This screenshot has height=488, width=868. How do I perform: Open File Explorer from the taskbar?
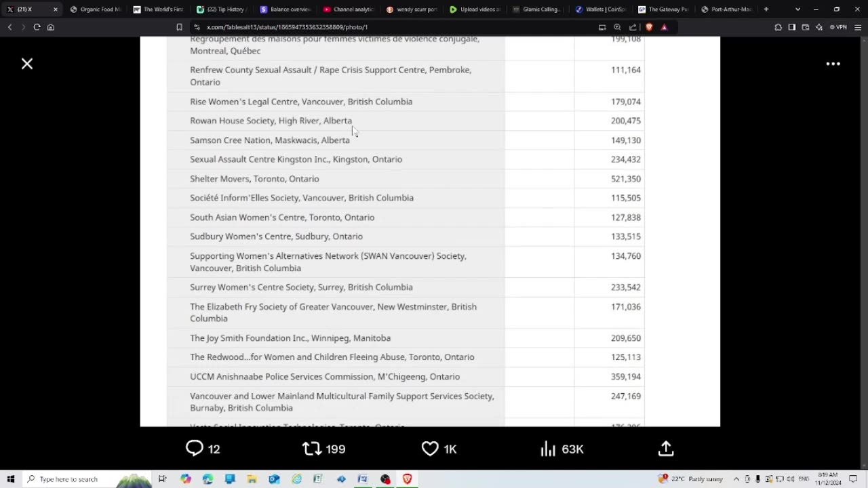[252, 479]
